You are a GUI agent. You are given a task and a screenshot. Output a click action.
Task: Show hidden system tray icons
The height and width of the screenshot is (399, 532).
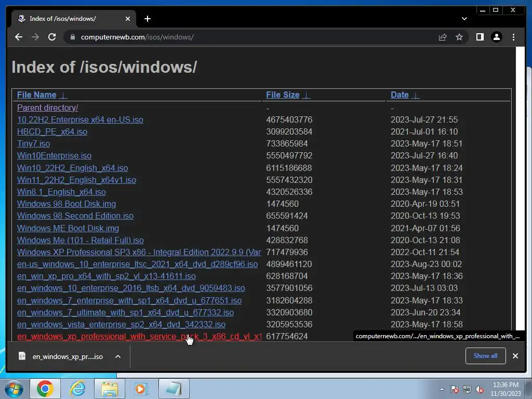point(442,389)
